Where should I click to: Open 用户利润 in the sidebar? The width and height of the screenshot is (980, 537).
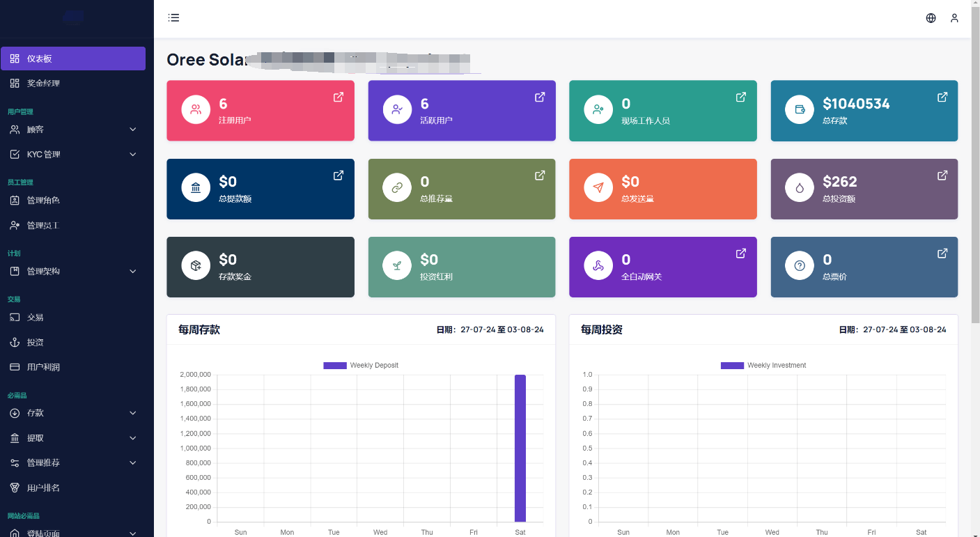click(73, 367)
